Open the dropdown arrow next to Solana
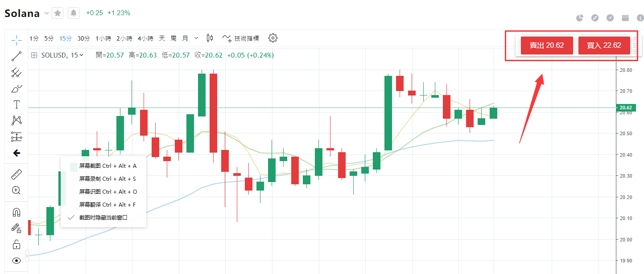The image size is (644, 274). click(46, 13)
